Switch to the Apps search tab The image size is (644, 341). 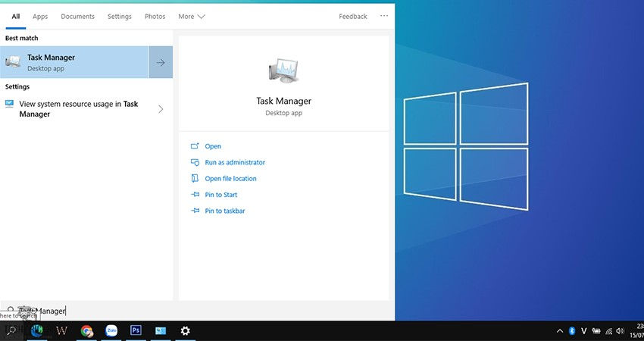(x=40, y=17)
